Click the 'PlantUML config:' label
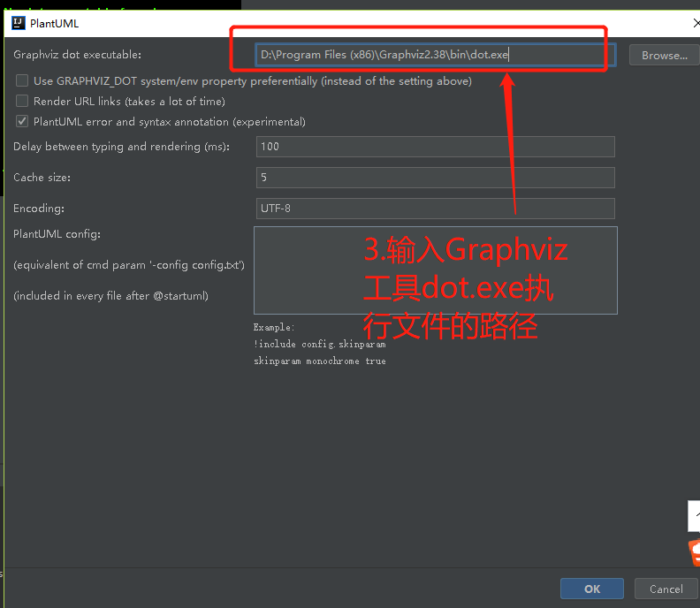 click(57, 234)
